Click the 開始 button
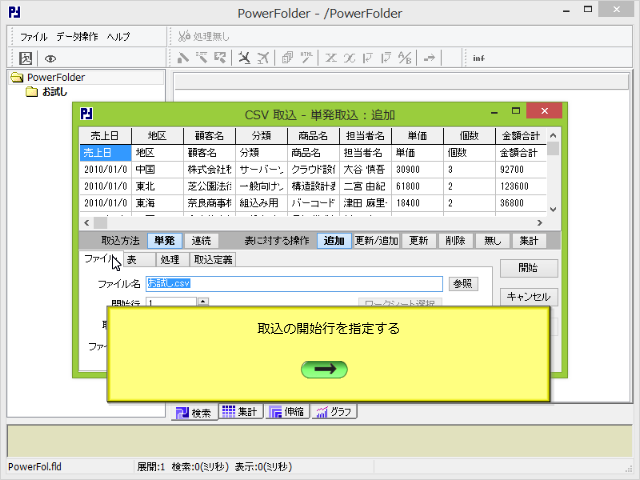The height and width of the screenshot is (480, 640). 529,268
